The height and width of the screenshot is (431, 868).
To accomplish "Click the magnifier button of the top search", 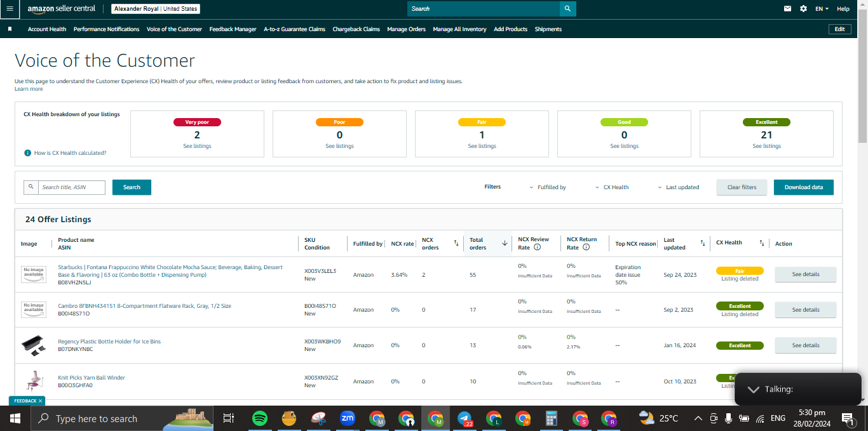I will point(568,9).
